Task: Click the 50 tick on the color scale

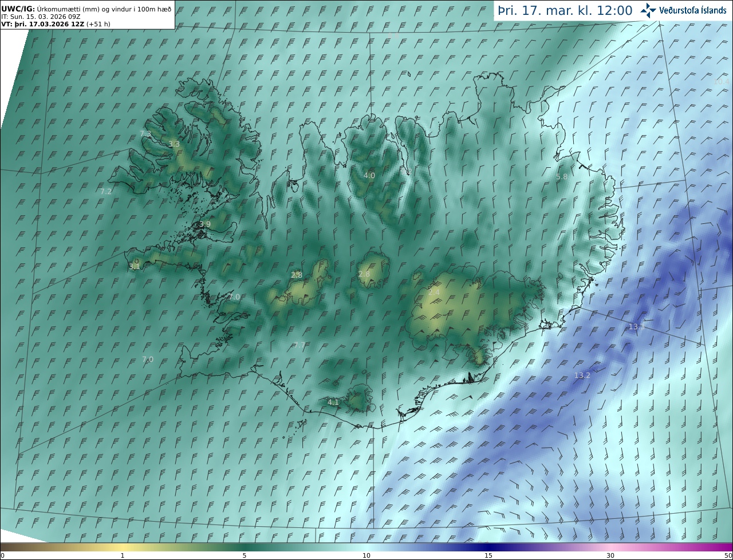Action: click(728, 555)
